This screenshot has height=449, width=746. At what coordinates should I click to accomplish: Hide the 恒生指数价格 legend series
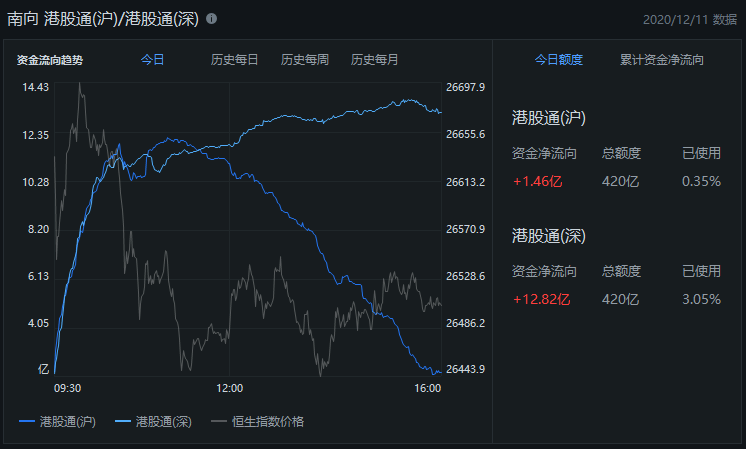point(257,421)
